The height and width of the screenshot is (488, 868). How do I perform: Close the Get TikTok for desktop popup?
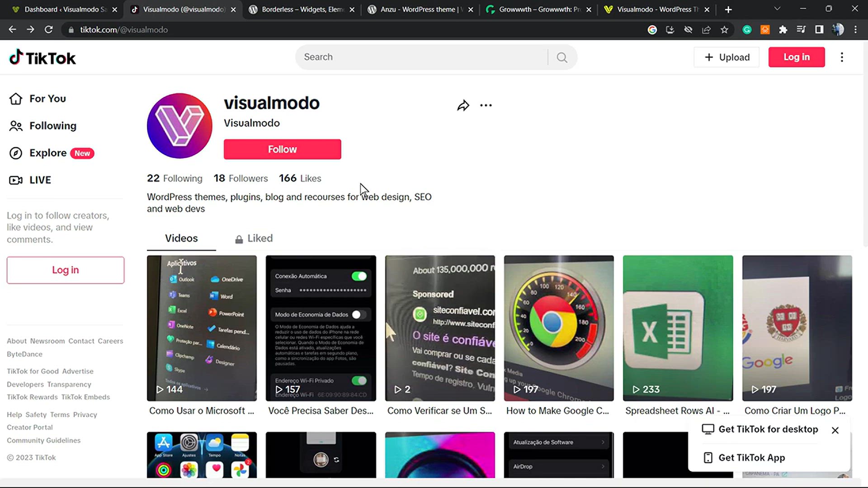coord(835,430)
